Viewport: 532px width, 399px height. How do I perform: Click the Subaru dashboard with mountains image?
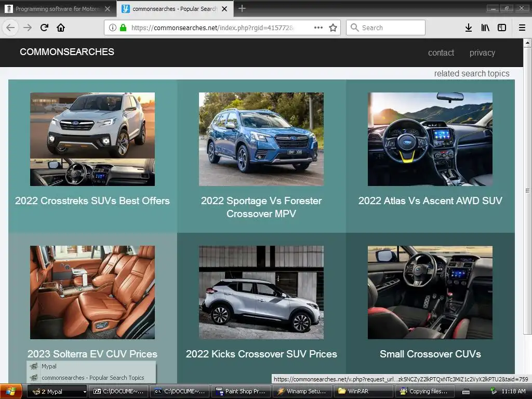430,139
